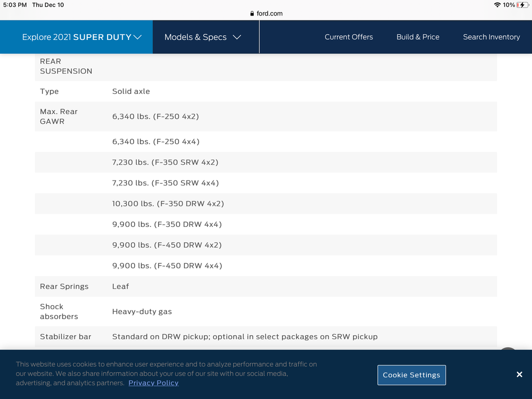532x399 pixels.
Task: Select '7,230 lbs. (F-350 SRW 4x4)' row
Action: [x=266, y=183]
